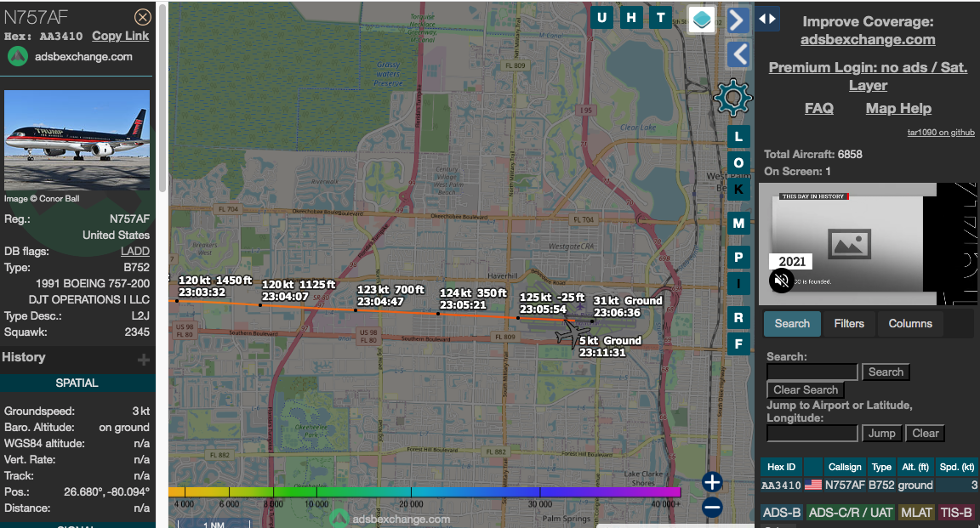Sort by Alt. (ft) column header

coord(915,467)
